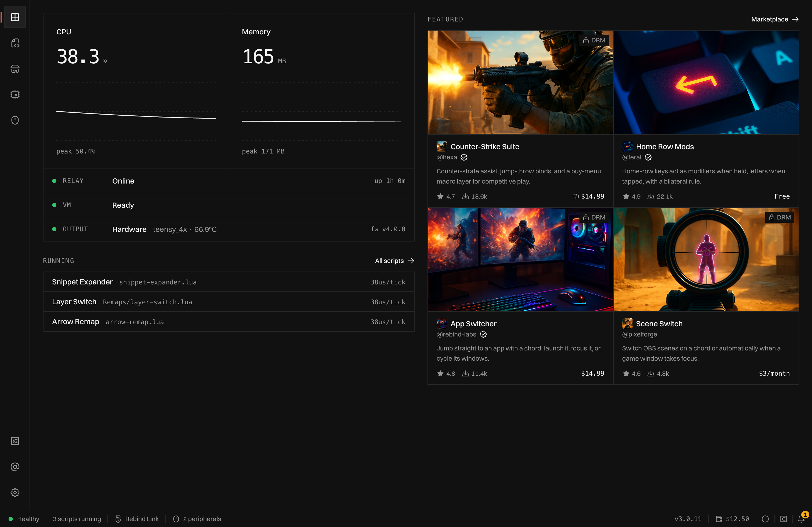Screen dimensions: 812x527
Task: Click the RELAY Online status row
Action: coord(229,181)
